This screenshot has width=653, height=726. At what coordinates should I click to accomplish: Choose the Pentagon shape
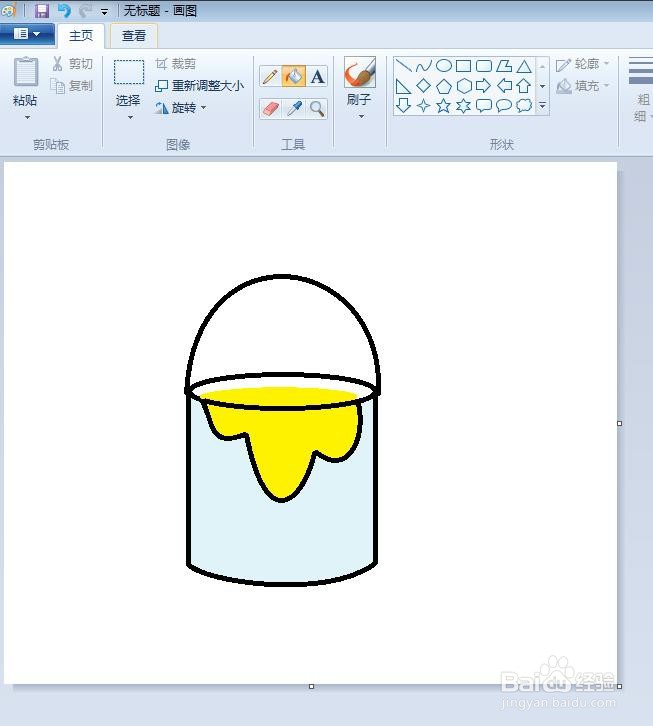[444, 86]
